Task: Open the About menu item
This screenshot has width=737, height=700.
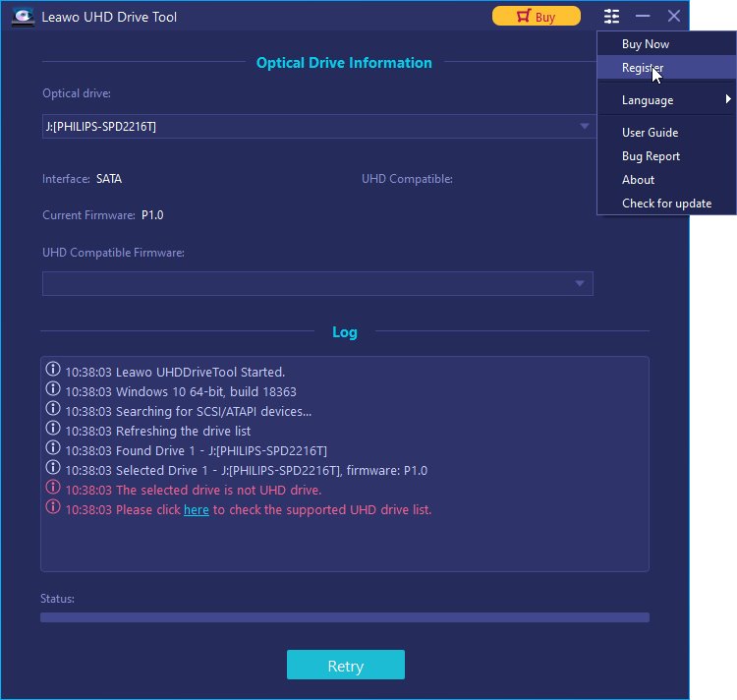Action: [x=638, y=180]
